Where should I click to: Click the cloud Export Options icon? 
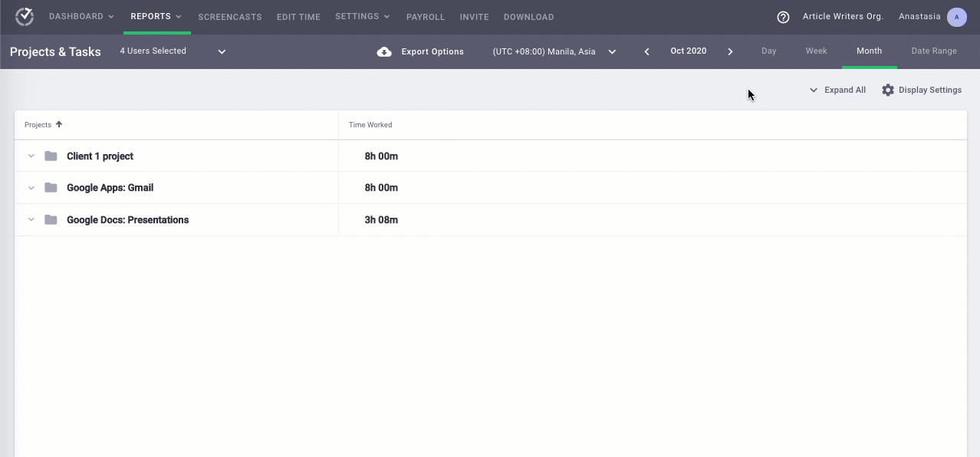[x=384, y=51]
